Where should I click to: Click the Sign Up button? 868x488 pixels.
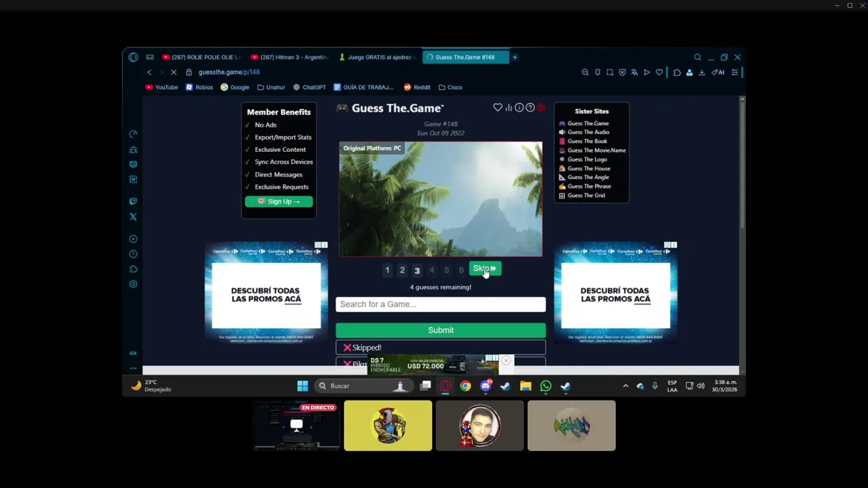[279, 201]
